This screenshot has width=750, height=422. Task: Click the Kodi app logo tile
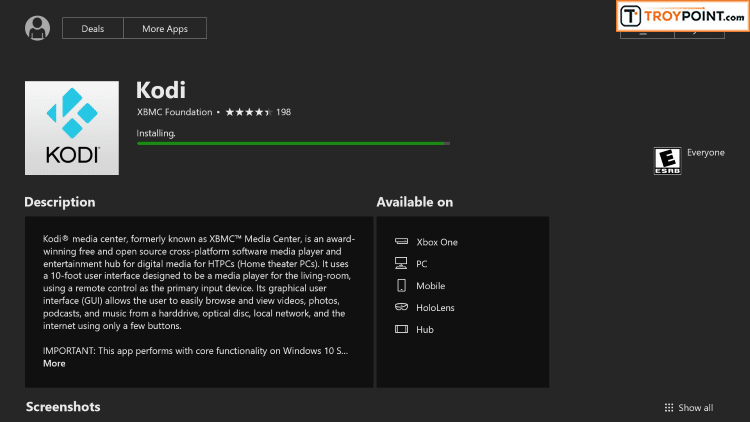point(72,128)
